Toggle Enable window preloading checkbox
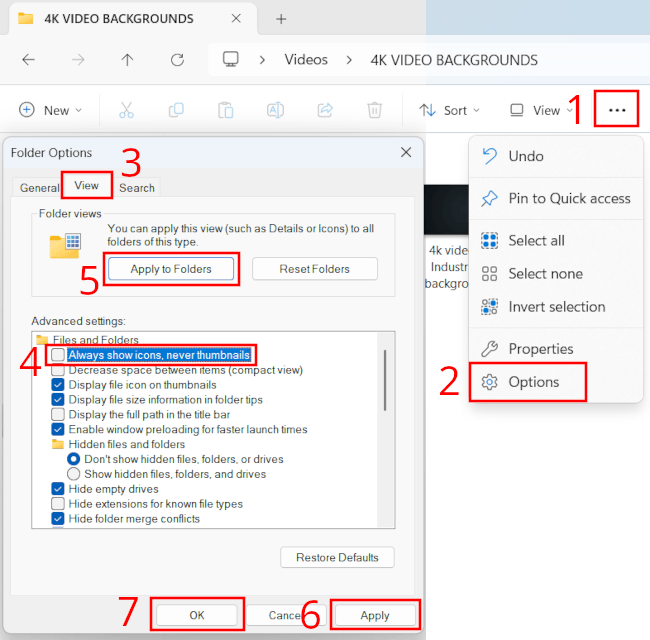The image size is (650, 640). pyautogui.click(x=58, y=429)
